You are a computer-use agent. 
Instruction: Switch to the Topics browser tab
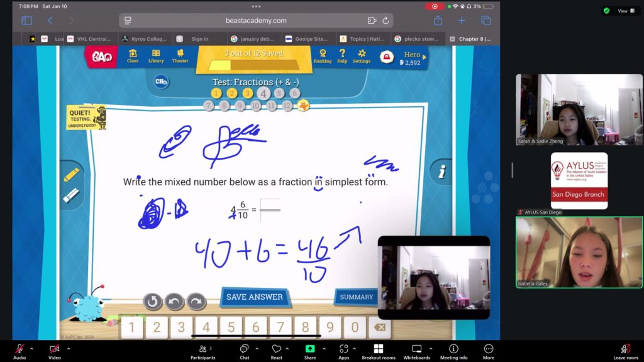click(x=364, y=39)
